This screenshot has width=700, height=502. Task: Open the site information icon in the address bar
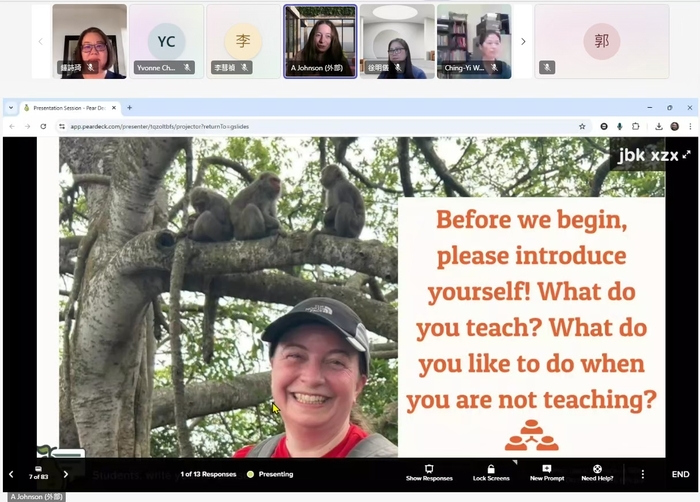(x=62, y=126)
